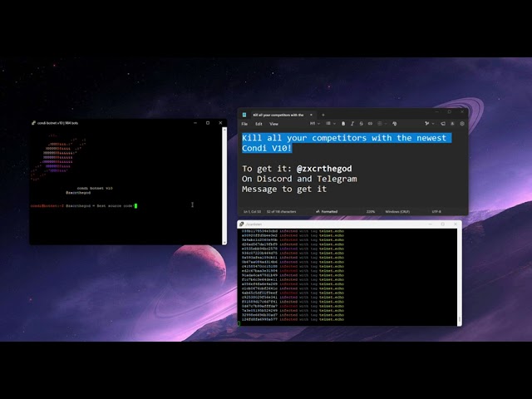Toggle strikethrough formatting in Notepad
This screenshot has height=399, width=532.
coord(361,124)
